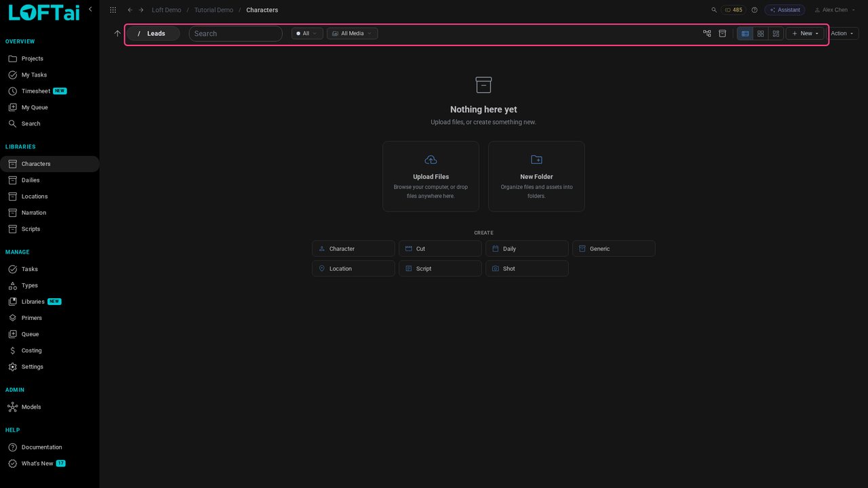Go forward using the right arrow
The height and width of the screenshot is (488, 868).
point(141,10)
